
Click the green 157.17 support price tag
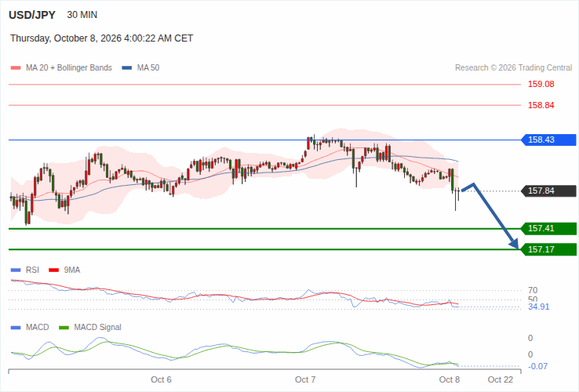(x=548, y=249)
